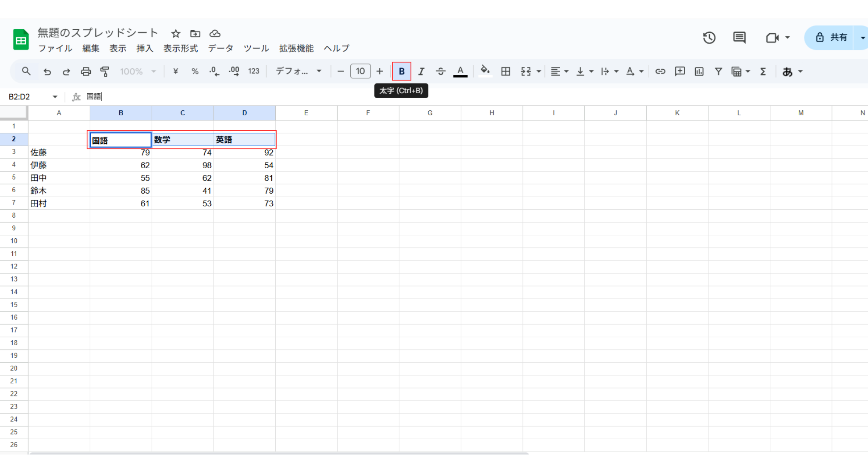
Task: Rename the 無題のスプレッドシート title
Action: tap(98, 33)
